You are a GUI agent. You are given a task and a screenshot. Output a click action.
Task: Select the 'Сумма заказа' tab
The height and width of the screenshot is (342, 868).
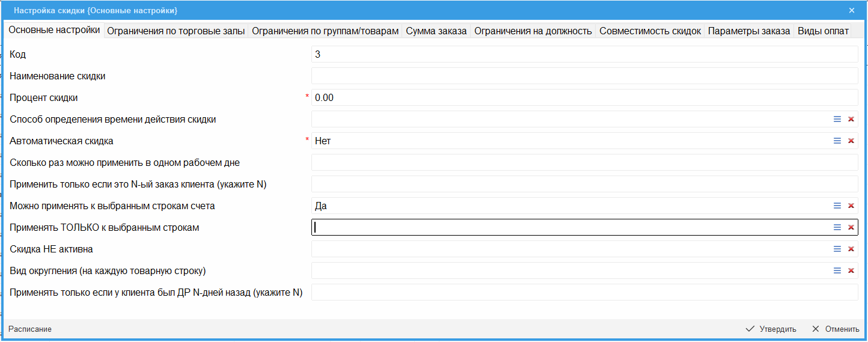point(436,31)
